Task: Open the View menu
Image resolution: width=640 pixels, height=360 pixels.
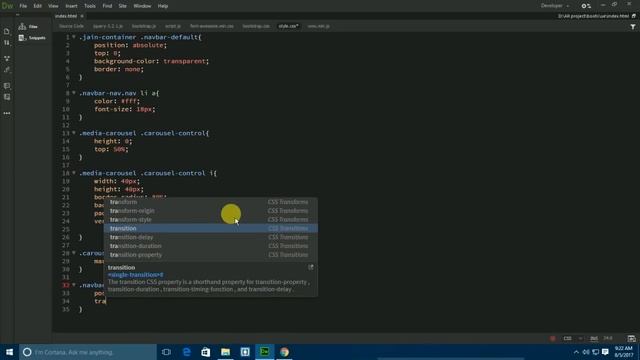Action: pyautogui.click(x=53, y=6)
